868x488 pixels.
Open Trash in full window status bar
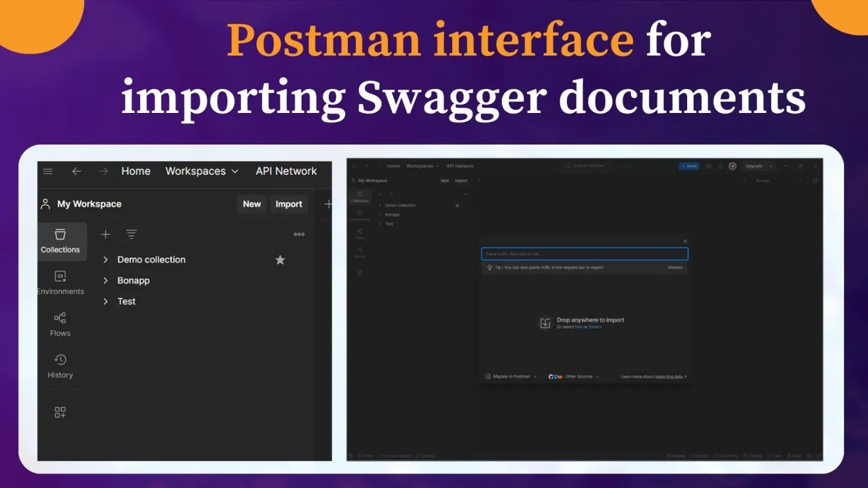[x=795, y=456]
